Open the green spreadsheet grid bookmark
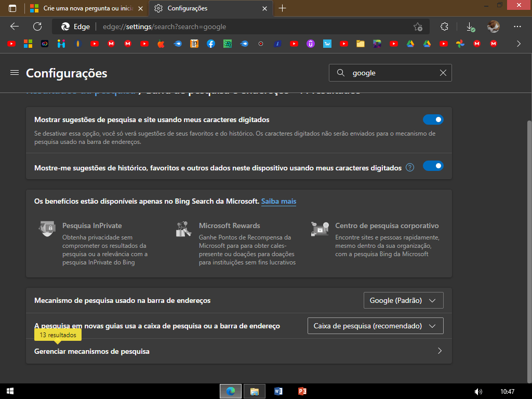532x399 pixels. (x=228, y=44)
